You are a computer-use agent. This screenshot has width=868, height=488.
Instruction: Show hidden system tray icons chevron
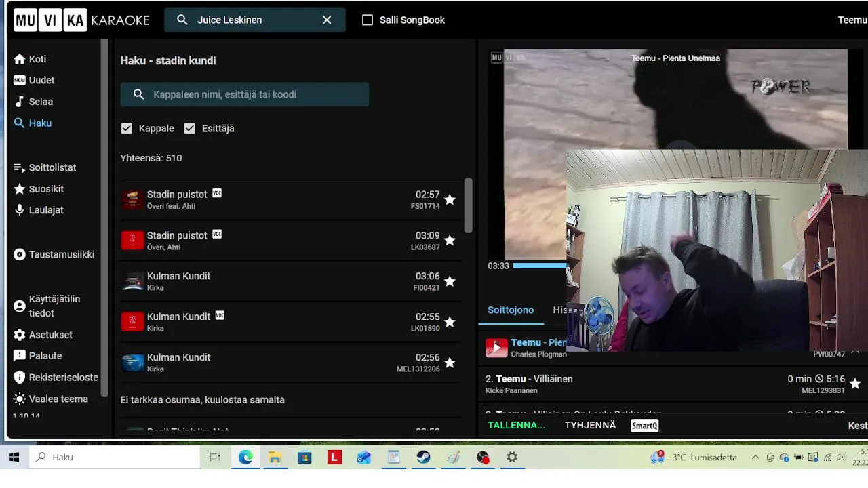pos(755,457)
